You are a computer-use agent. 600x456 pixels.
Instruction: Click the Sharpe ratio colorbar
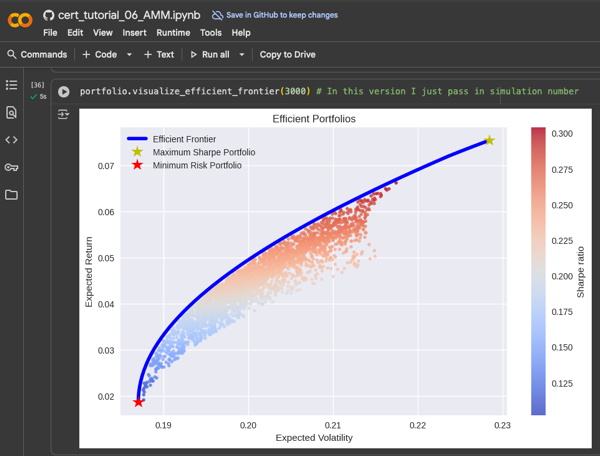(537, 270)
